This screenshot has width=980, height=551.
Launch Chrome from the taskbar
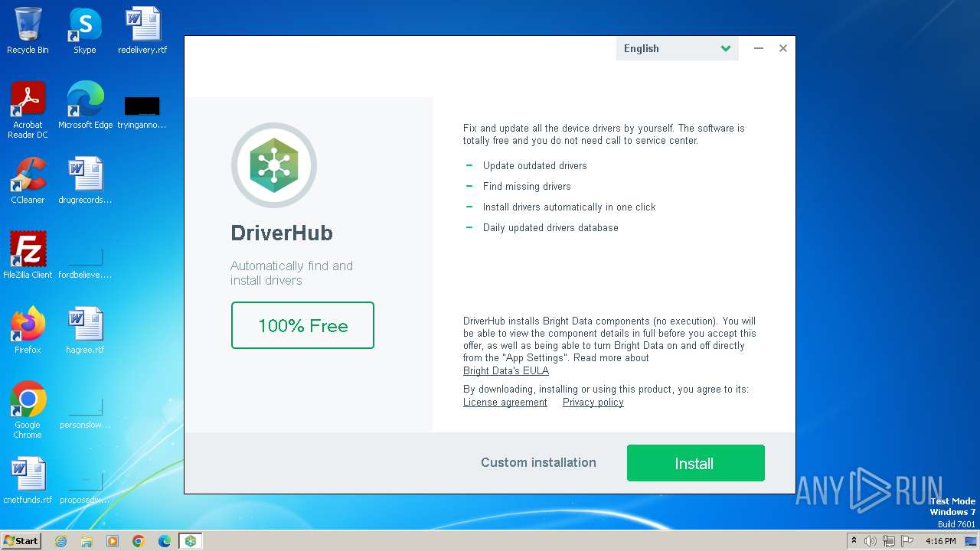click(x=139, y=541)
